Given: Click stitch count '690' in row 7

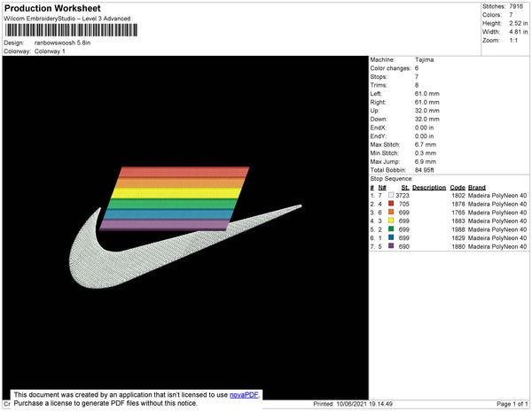Looking at the screenshot, I should [404, 246].
